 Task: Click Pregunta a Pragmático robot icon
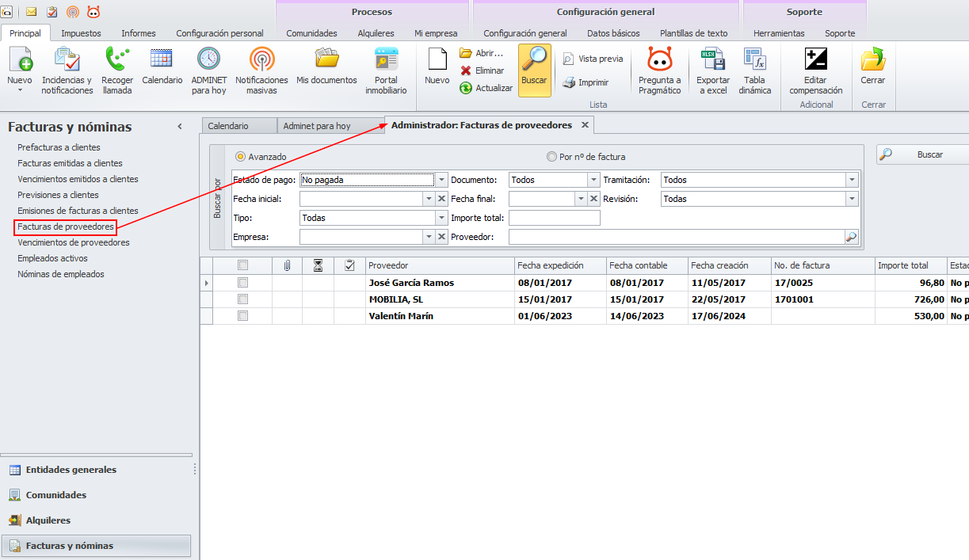point(659,60)
